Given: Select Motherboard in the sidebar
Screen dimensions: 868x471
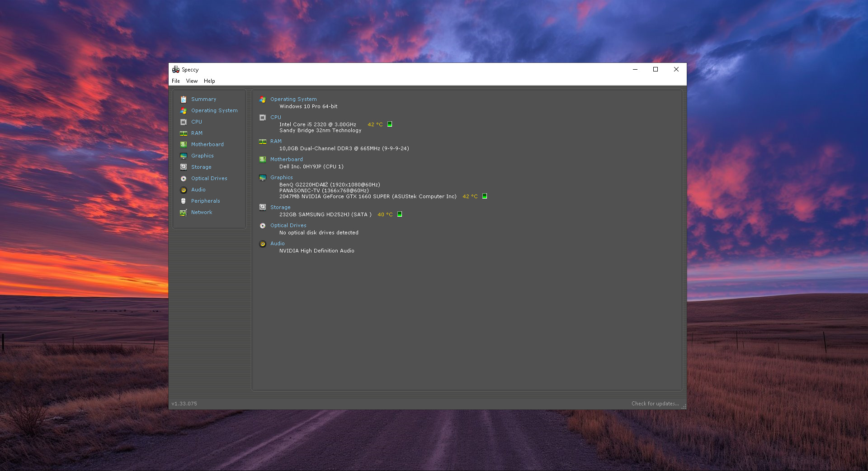Looking at the screenshot, I should 208,144.
